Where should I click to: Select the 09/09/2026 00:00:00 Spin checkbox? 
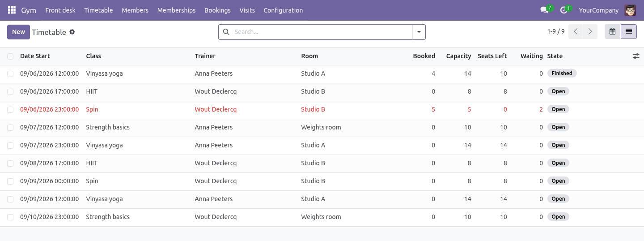point(10,181)
